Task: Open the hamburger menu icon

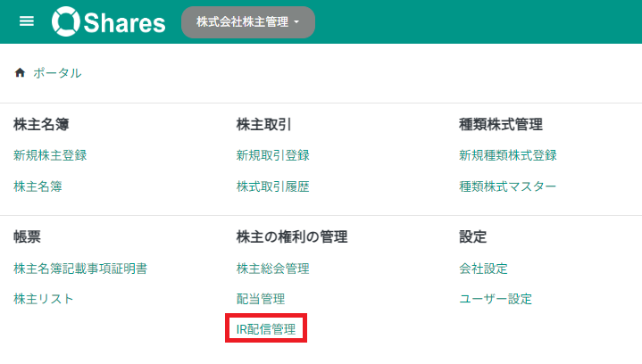Action: [x=27, y=21]
